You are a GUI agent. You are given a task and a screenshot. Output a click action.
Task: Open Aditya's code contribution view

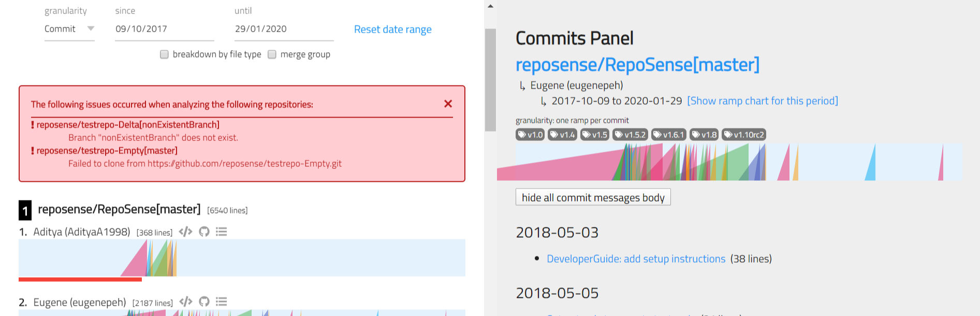tap(185, 232)
